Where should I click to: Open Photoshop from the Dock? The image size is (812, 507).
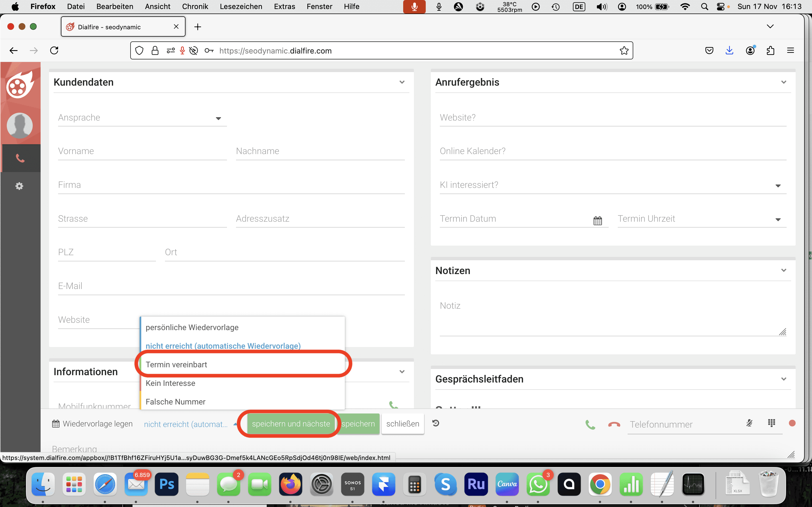click(166, 484)
